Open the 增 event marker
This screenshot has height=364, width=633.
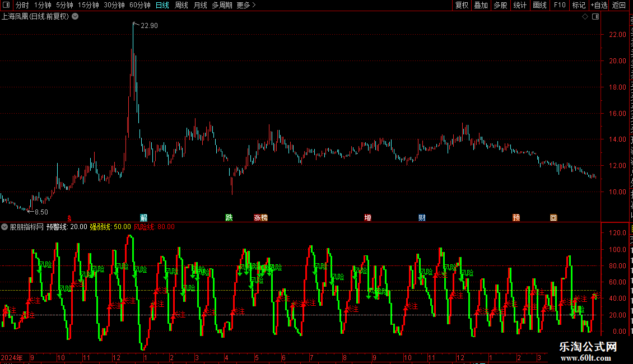tap(368, 218)
